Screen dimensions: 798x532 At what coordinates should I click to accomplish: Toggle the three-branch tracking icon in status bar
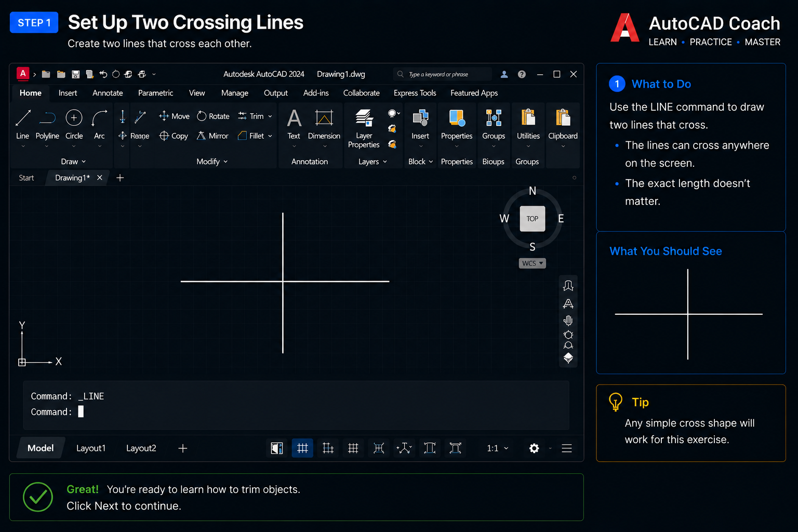tap(404, 448)
